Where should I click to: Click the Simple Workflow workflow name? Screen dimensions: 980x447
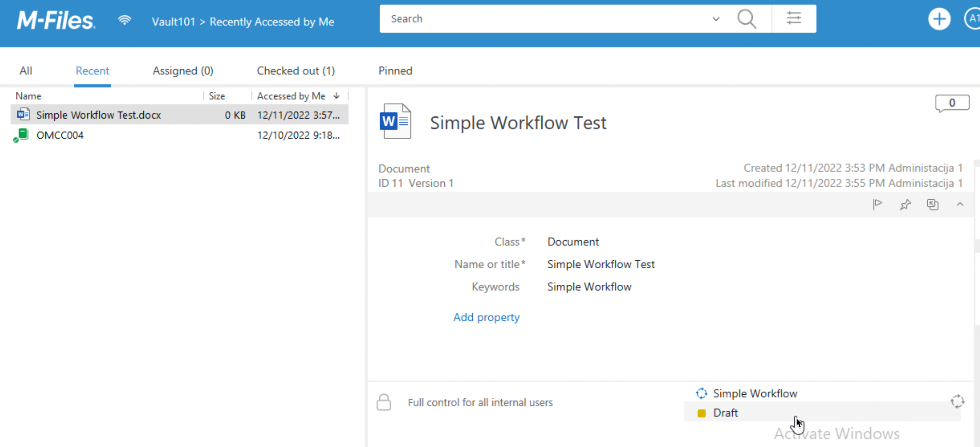755,393
